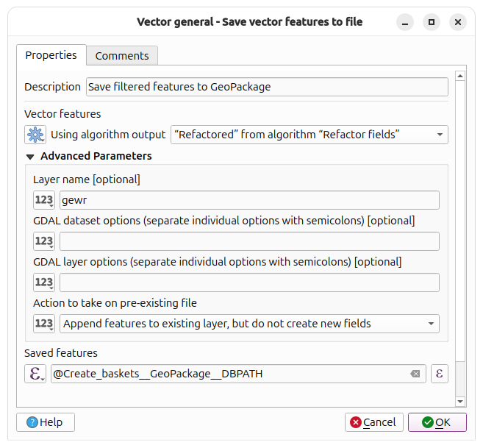Click the Saved features expression type button
This screenshot has height=448, width=483.
click(35, 374)
